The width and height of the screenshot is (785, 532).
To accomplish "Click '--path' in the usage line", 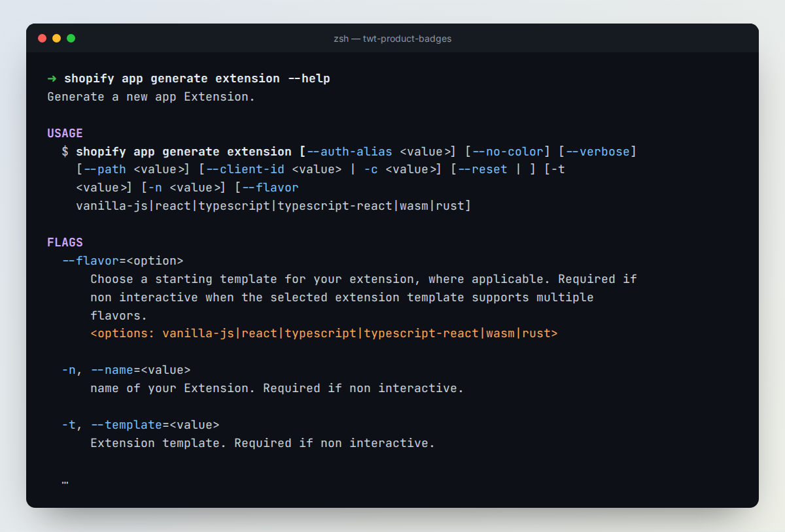I will [105, 170].
